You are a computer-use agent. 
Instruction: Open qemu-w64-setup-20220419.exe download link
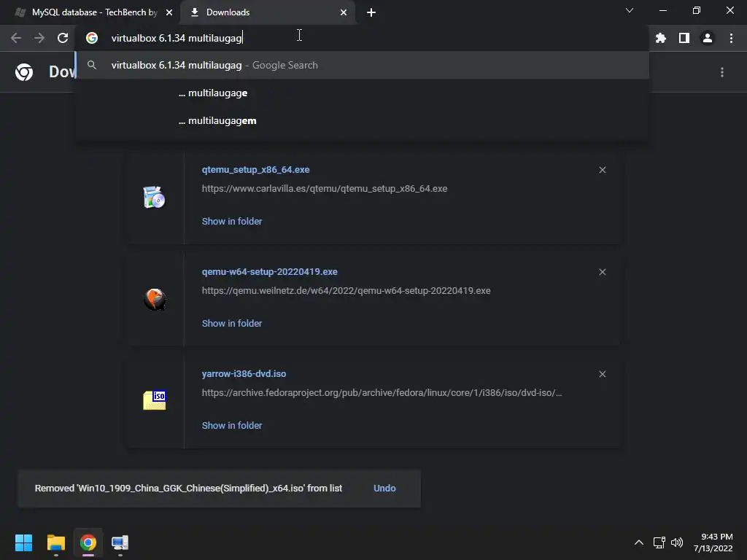[x=269, y=272]
